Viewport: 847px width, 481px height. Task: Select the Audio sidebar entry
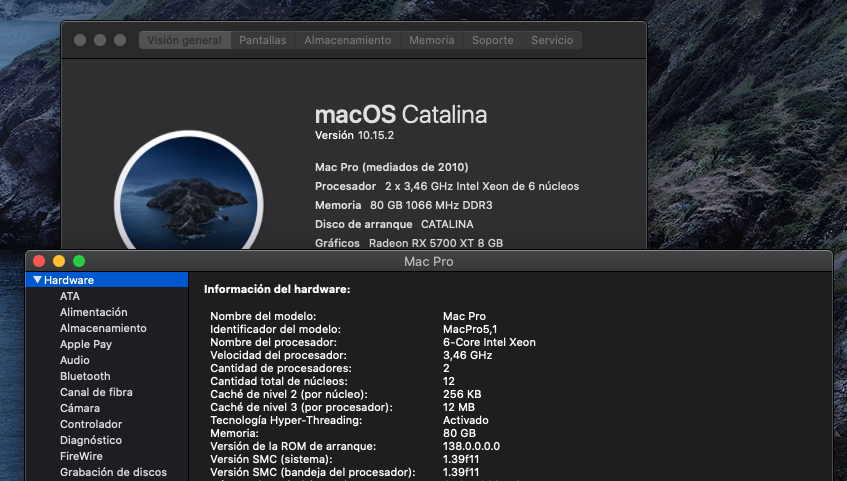pos(75,360)
